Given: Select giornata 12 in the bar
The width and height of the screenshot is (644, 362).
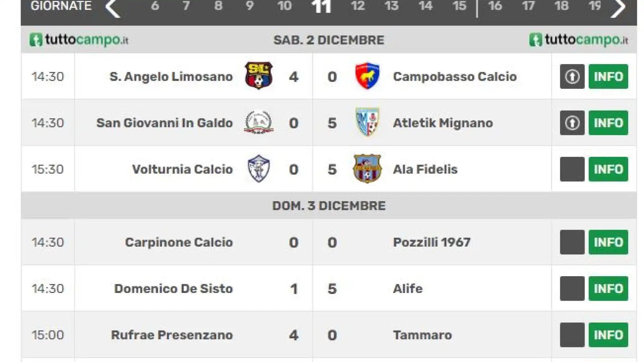Looking at the screenshot, I should (x=358, y=6).
